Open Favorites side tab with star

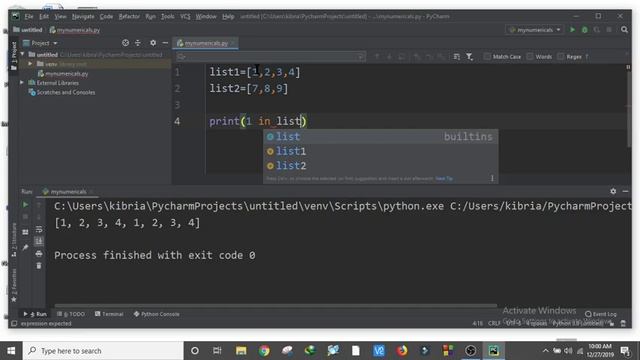click(x=14, y=285)
